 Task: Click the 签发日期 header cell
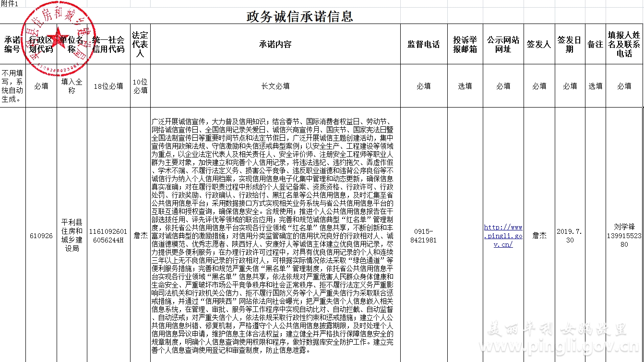[570, 44]
